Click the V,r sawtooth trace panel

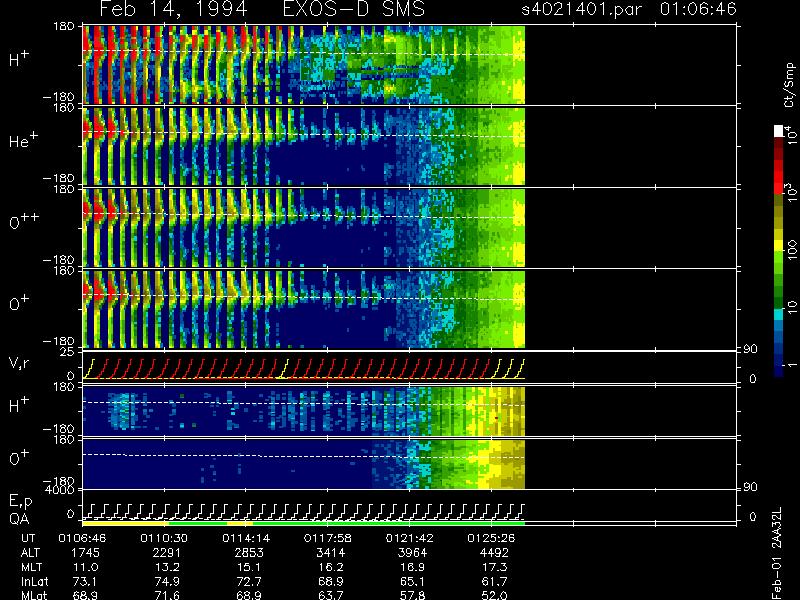304,368
